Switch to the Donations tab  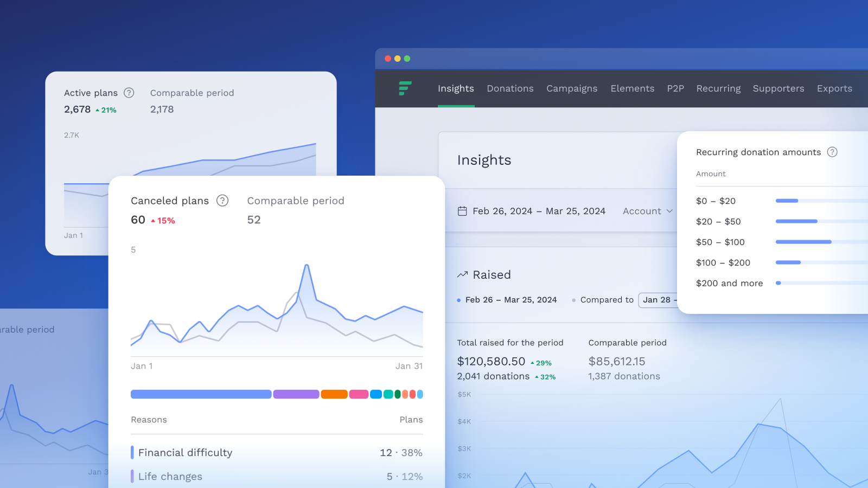point(510,88)
